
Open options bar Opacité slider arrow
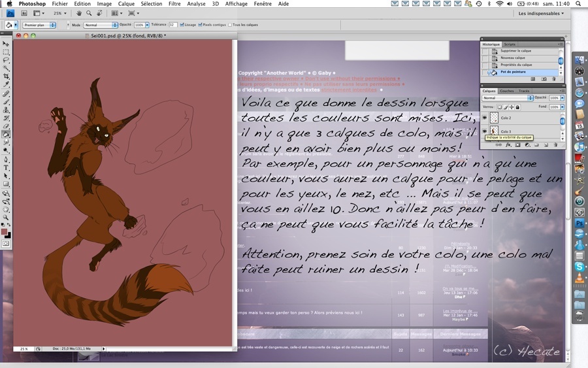coord(147,25)
